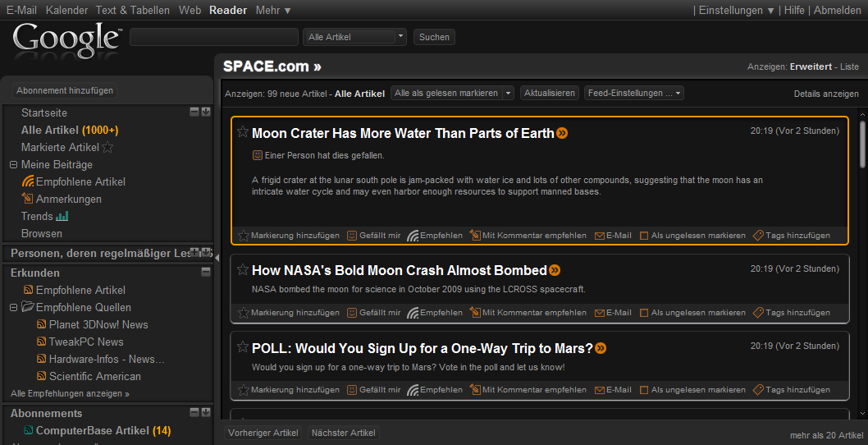Click 'Mit Kommentar empfehlen' on NASA Moon Crash article
The height and width of the screenshot is (445, 868).
pos(528,313)
